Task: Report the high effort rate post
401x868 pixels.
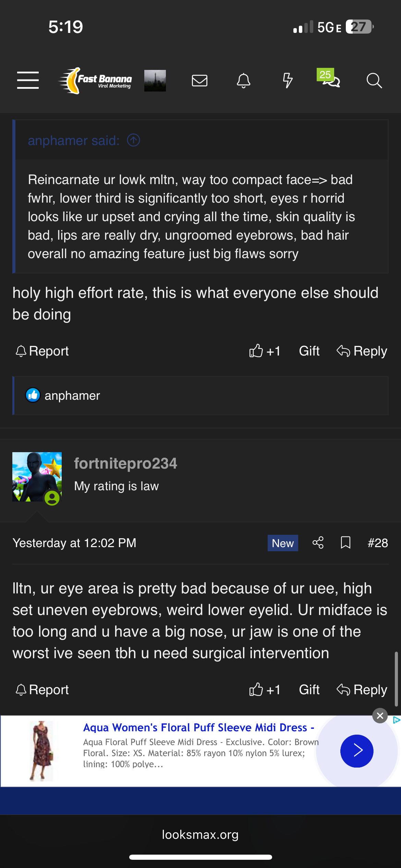Action: [x=42, y=351]
